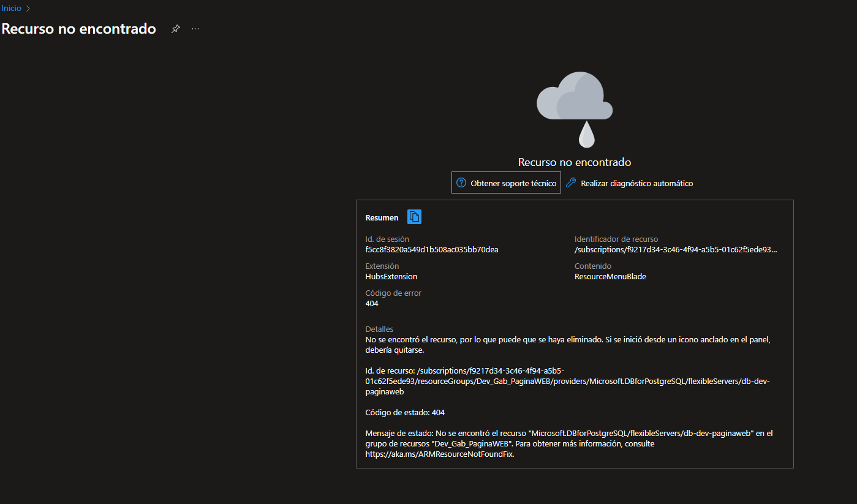857x504 pixels.
Task: Click the Id. de sesión value
Action: pyautogui.click(x=432, y=250)
